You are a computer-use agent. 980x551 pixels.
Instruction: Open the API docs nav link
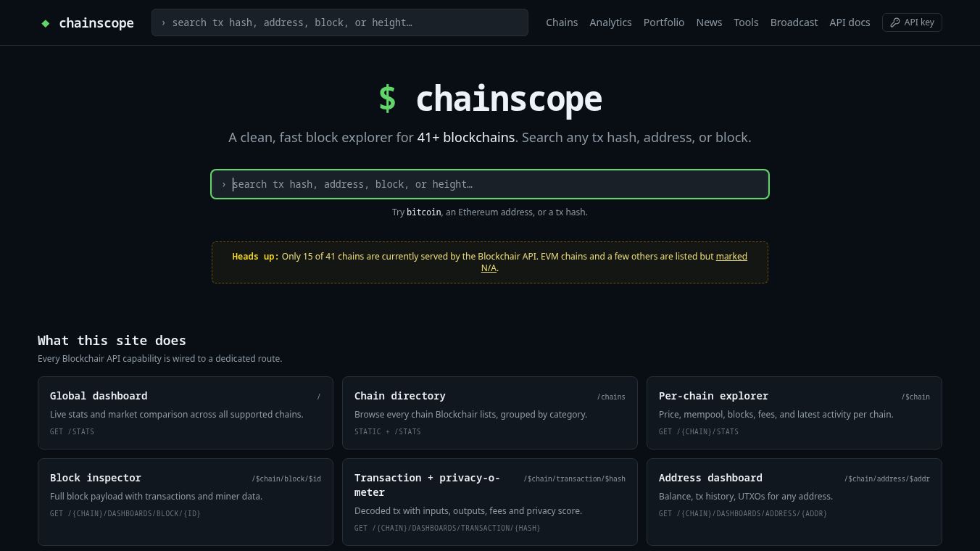point(850,22)
